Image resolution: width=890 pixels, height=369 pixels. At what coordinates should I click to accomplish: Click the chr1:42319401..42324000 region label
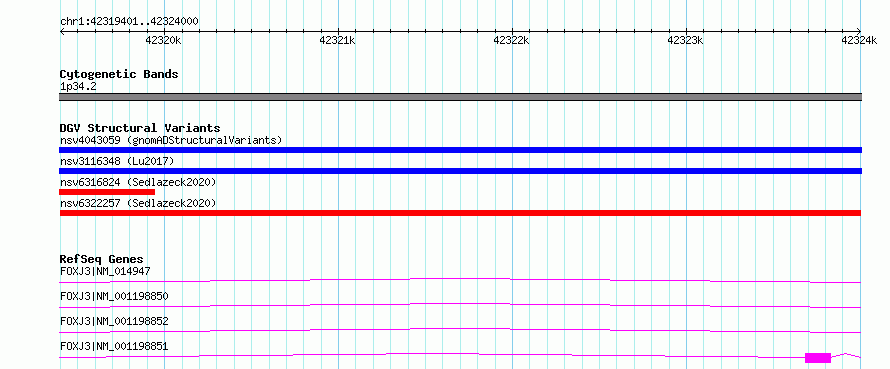tap(129, 22)
